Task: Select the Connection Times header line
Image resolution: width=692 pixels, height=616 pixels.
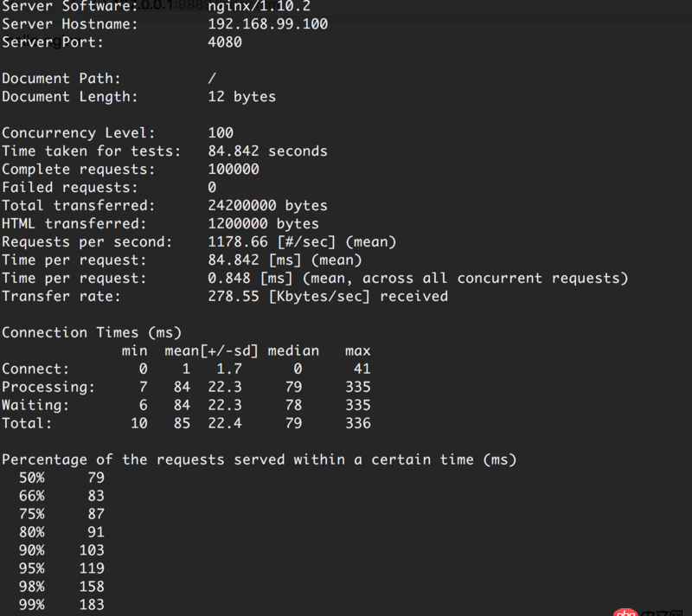Action: coord(82,331)
